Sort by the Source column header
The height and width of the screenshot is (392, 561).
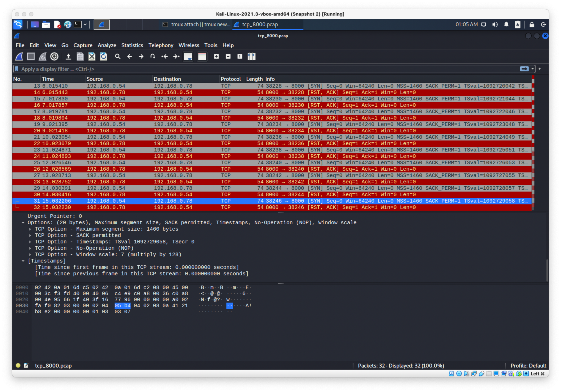coord(119,79)
